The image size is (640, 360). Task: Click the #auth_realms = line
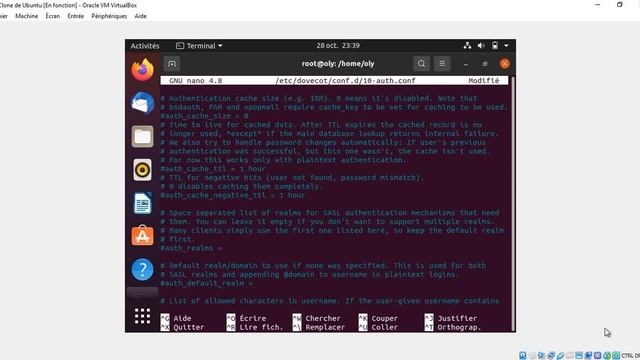[191, 248]
